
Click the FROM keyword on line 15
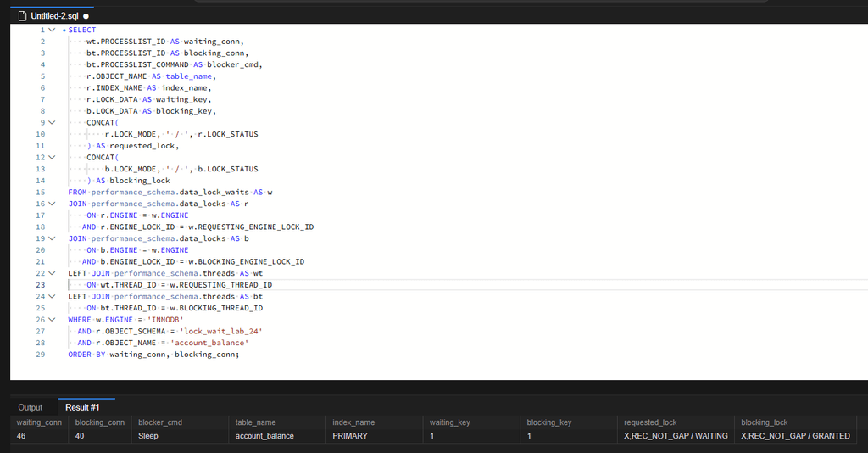click(77, 193)
